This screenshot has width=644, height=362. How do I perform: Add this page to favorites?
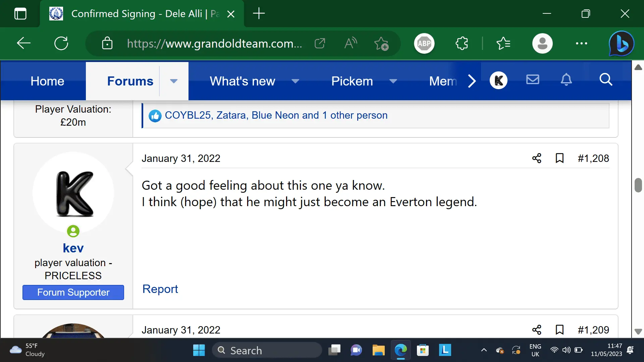click(x=381, y=43)
